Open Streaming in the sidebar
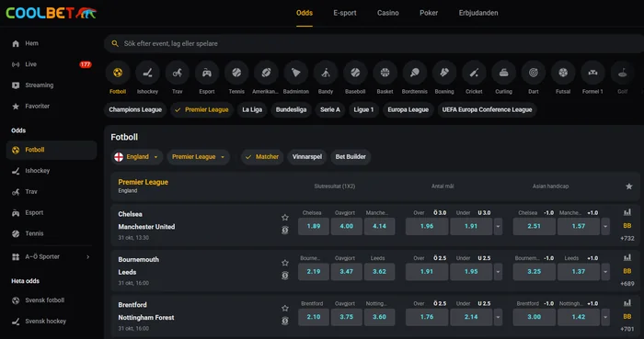644x339 pixels. pos(52,85)
